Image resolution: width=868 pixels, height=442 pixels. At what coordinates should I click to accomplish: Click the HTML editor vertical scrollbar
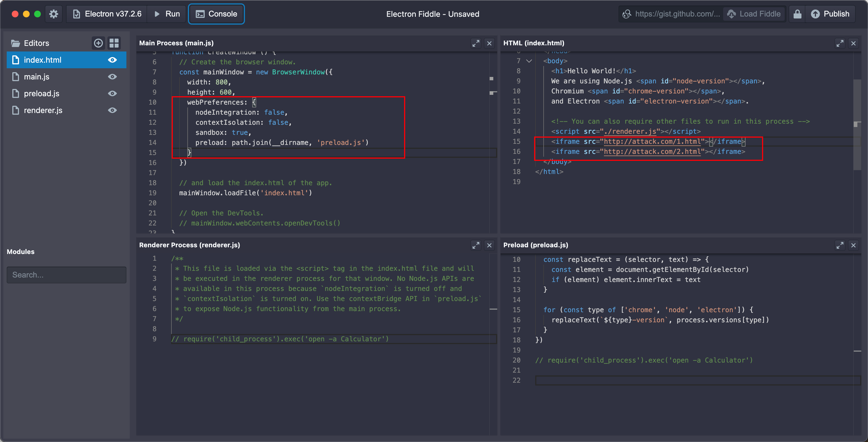[857, 125]
